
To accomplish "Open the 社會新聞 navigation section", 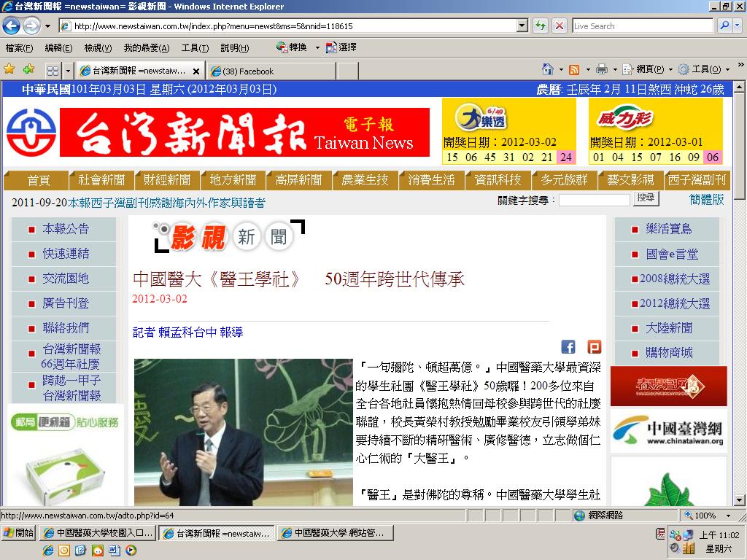I will 101,180.
